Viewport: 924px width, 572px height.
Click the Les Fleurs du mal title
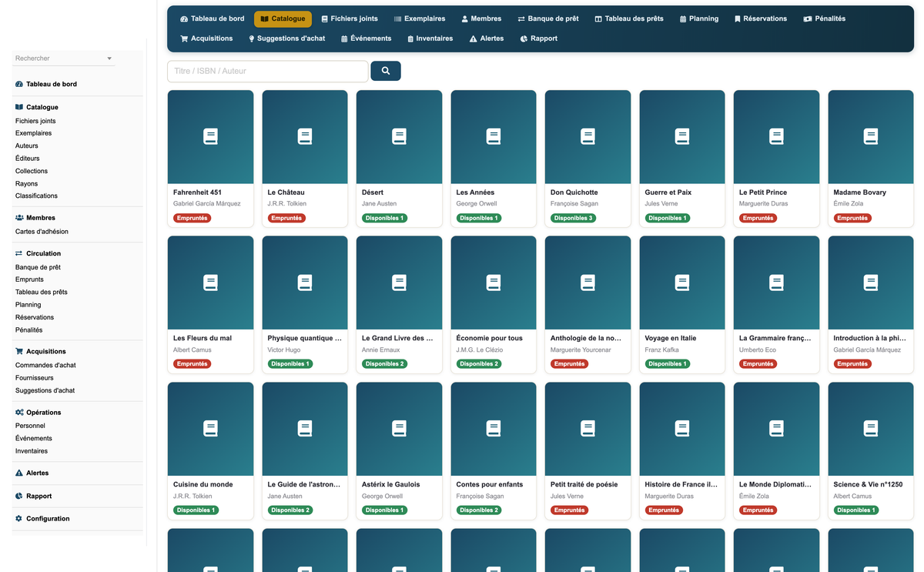(x=203, y=338)
